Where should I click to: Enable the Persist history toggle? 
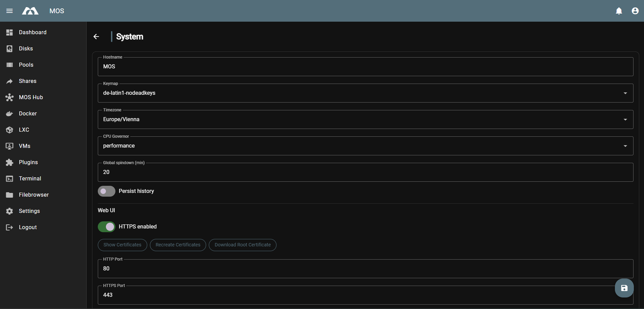coord(107,191)
